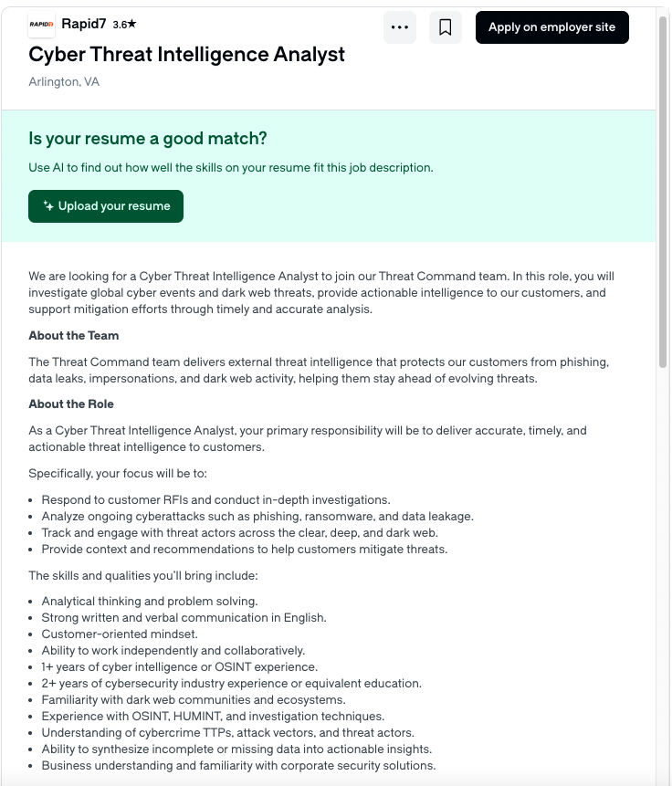Expand the more actions menu for this job
Viewport: 672px width, 786px height.
[399, 27]
